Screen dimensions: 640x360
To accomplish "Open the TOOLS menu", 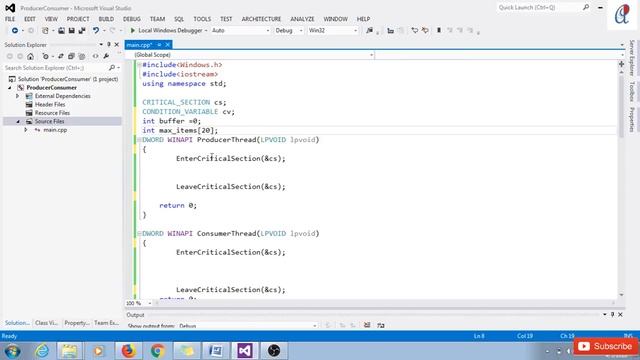I will pos(202,19).
